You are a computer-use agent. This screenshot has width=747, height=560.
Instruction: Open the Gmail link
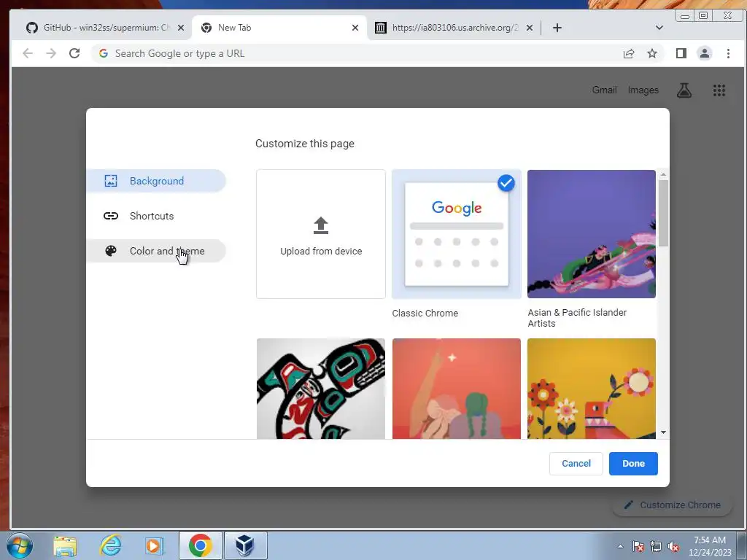(x=604, y=90)
